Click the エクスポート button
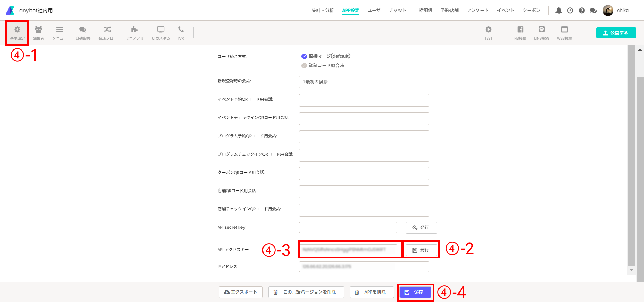644x302 pixels. pyautogui.click(x=240, y=292)
